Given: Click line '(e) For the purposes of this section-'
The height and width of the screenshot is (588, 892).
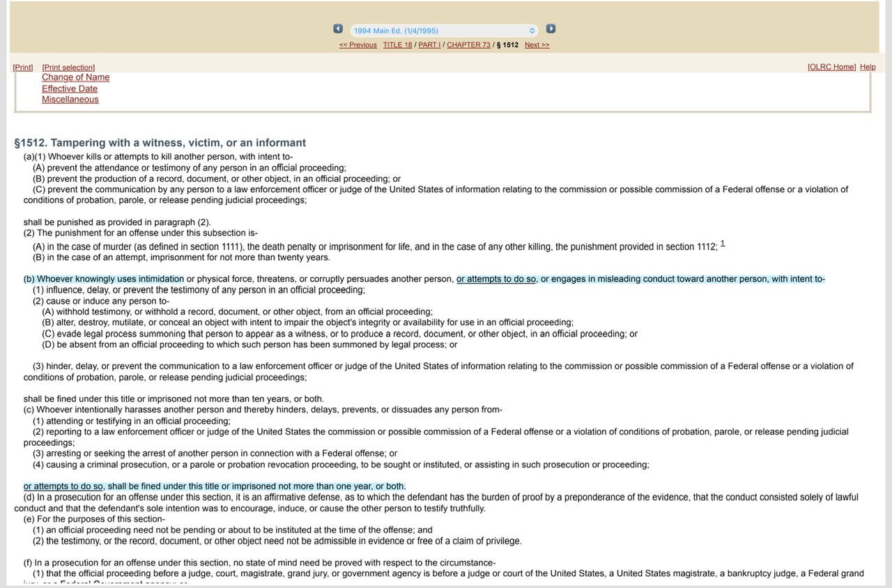Looking at the screenshot, I should (94, 519).
